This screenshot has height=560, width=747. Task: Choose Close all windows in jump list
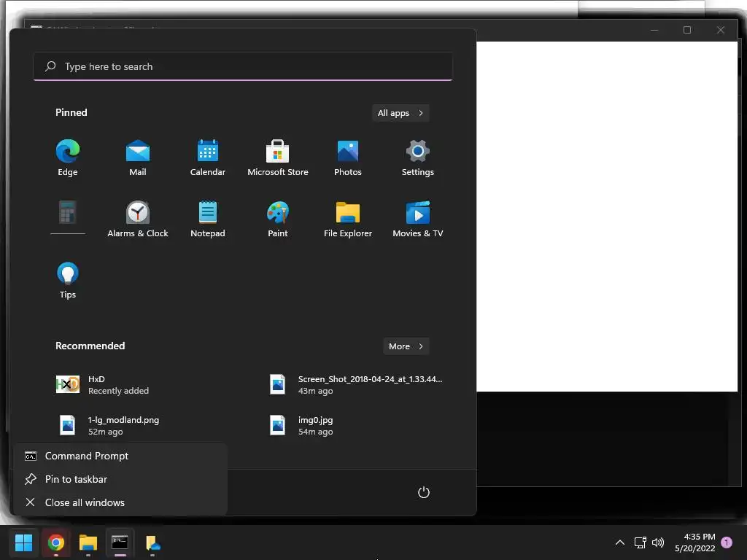click(120, 502)
